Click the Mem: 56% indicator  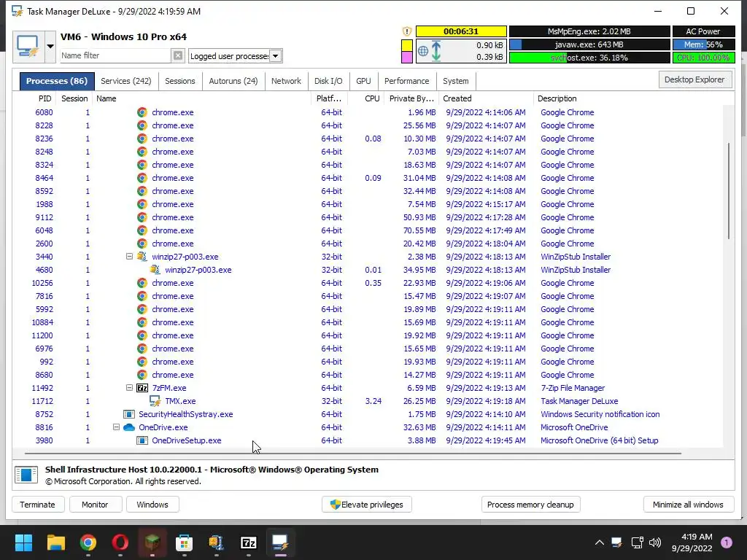click(703, 44)
